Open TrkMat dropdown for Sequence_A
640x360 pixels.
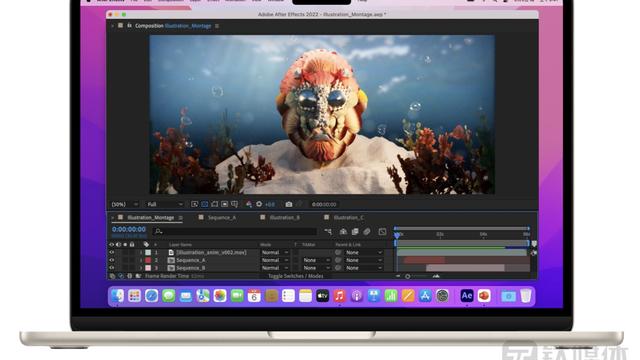coord(316,260)
